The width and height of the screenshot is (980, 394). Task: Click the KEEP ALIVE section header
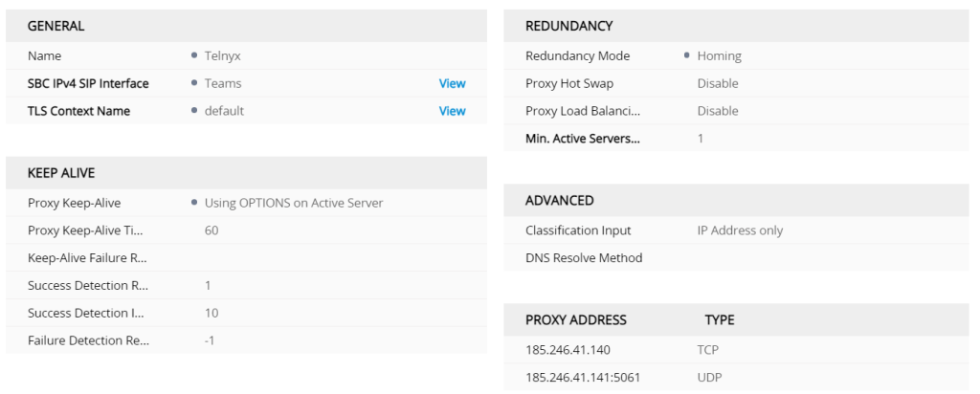point(61,173)
